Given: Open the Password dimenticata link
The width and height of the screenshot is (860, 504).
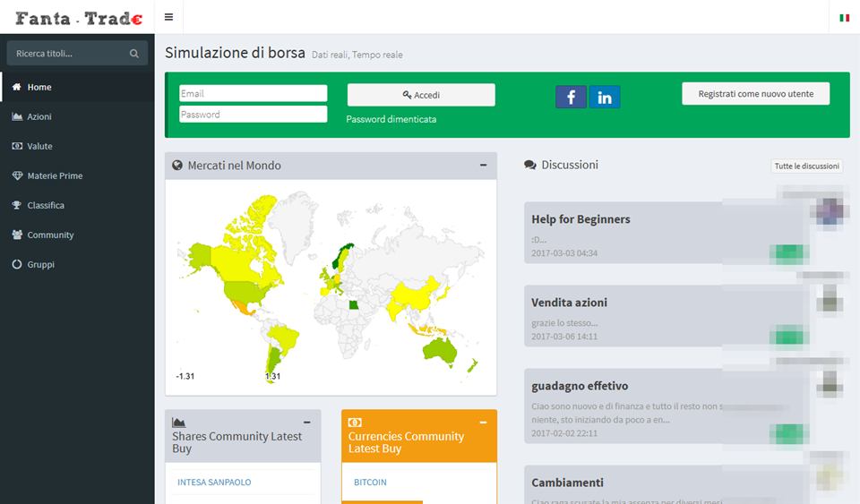Looking at the screenshot, I should (x=391, y=119).
